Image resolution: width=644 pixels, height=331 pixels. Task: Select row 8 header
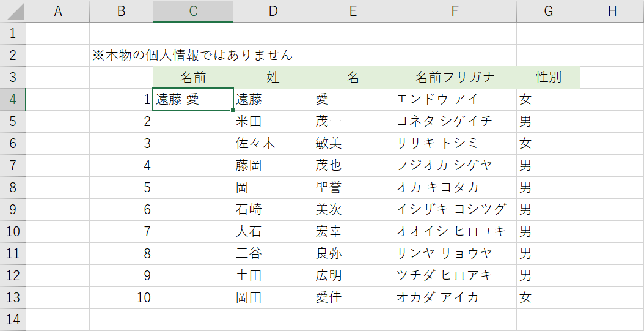13,187
